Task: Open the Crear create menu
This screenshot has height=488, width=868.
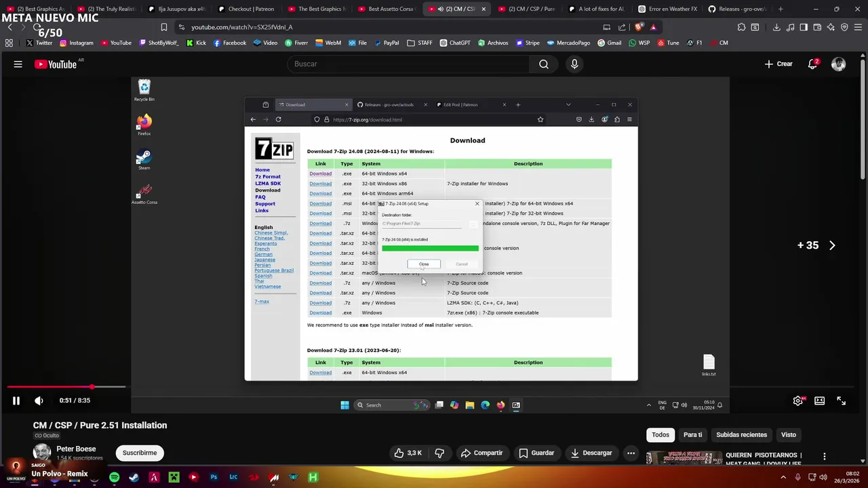Action: (778, 64)
